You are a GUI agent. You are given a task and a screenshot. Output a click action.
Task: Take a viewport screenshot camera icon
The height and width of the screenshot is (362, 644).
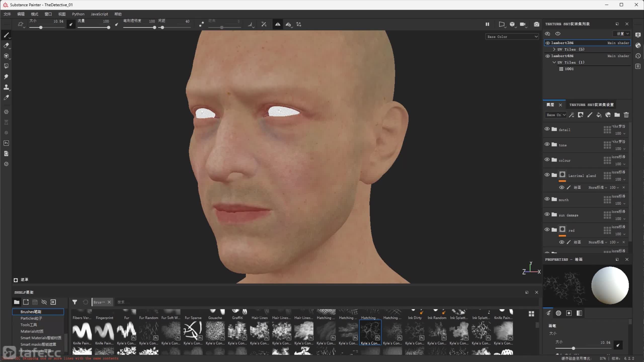coord(537,24)
